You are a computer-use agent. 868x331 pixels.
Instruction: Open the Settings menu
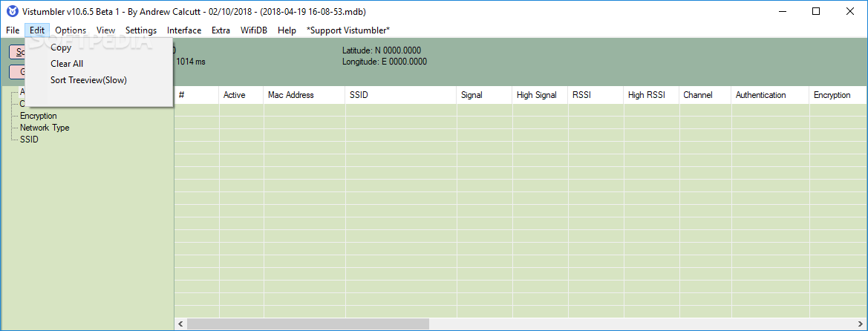pos(141,30)
